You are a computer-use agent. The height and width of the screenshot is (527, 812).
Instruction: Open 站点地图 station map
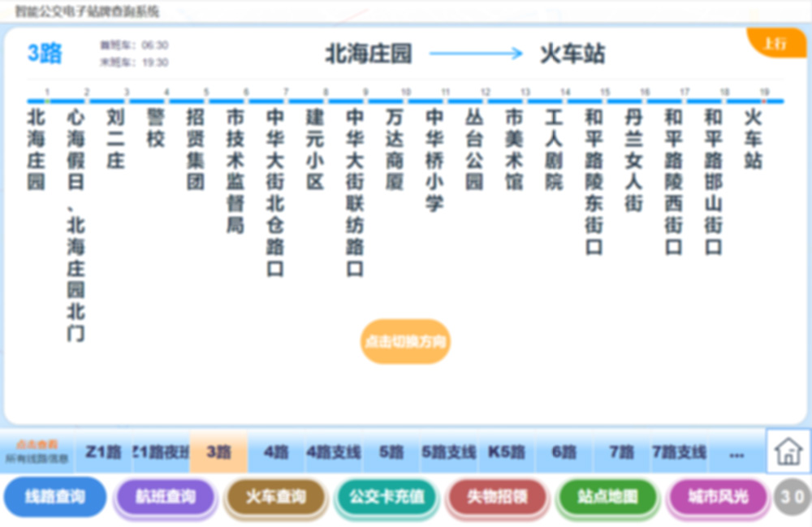[608, 497]
